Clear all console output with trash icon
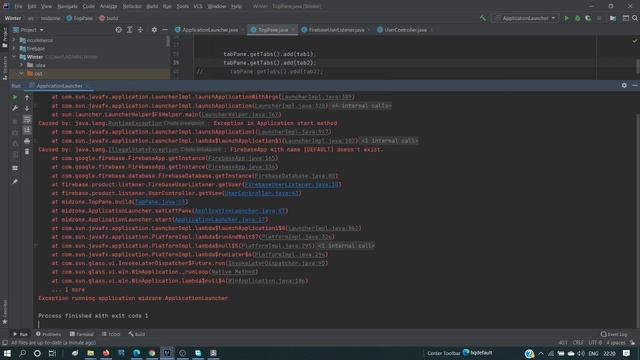The height and width of the screenshot is (360, 640). 27,151
